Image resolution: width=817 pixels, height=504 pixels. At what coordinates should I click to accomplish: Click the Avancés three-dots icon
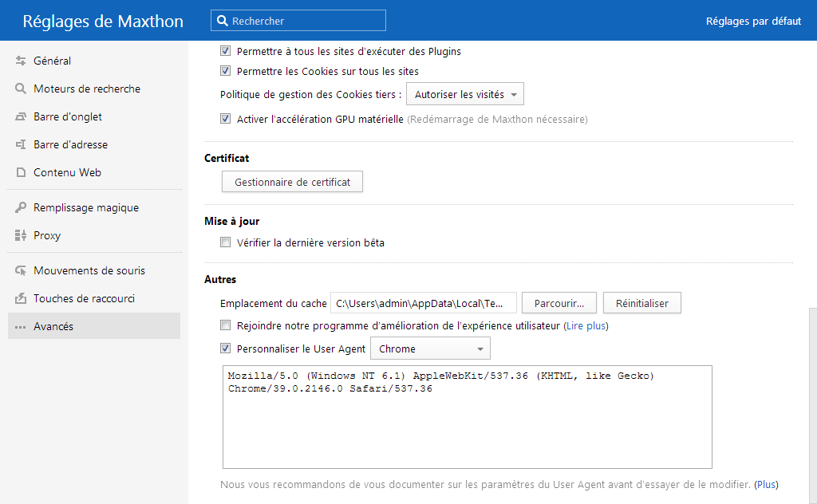(x=20, y=327)
